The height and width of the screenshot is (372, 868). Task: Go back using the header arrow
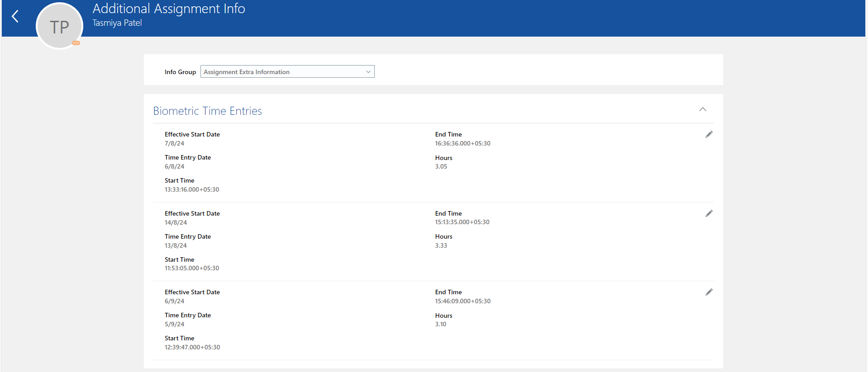click(15, 17)
